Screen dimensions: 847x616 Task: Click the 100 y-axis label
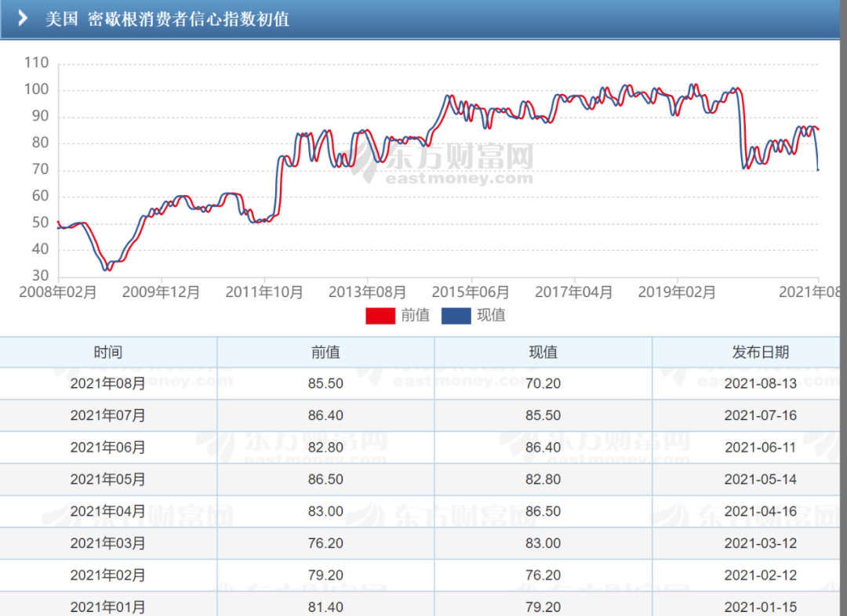point(36,89)
